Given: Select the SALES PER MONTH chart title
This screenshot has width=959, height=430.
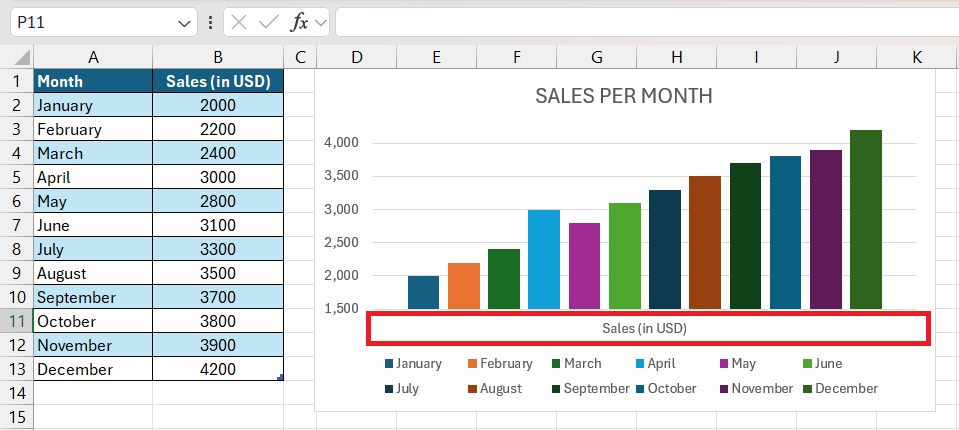Looking at the screenshot, I should point(624,96).
